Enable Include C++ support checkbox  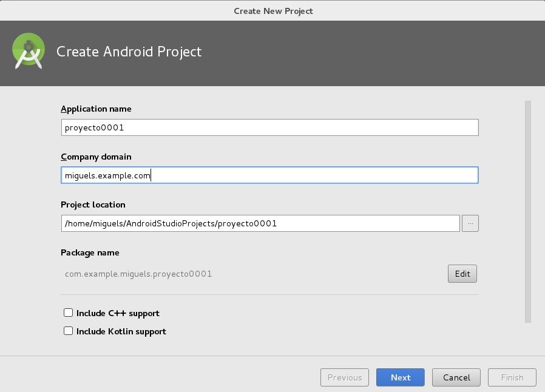[69, 313]
